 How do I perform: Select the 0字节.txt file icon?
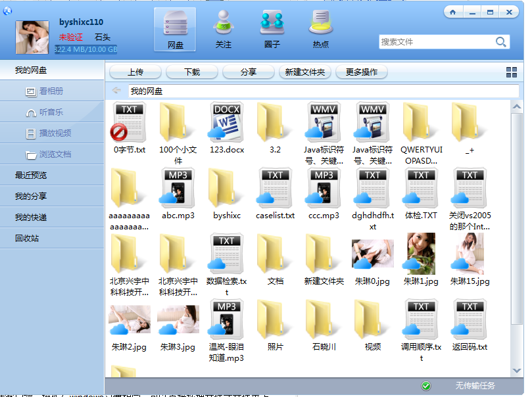pyautogui.click(x=129, y=122)
